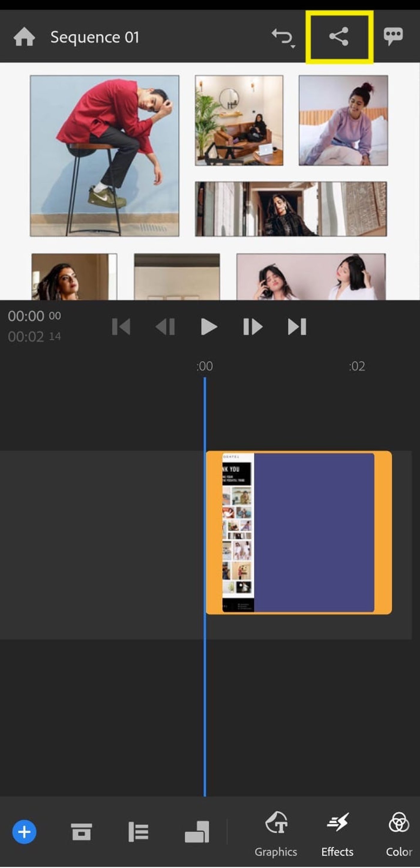Tap preview photo of woman in purple sweater
This screenshot has width=420, height=868.
[343, 120]
